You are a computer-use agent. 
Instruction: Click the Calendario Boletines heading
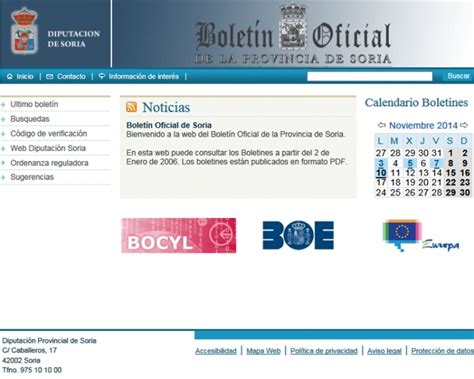click(416, 102)
